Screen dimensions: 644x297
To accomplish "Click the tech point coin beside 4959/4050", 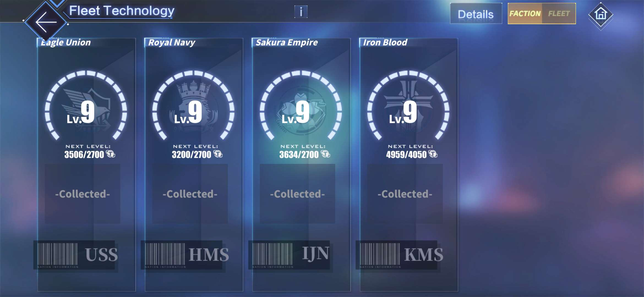I will (x=433, y=154).
